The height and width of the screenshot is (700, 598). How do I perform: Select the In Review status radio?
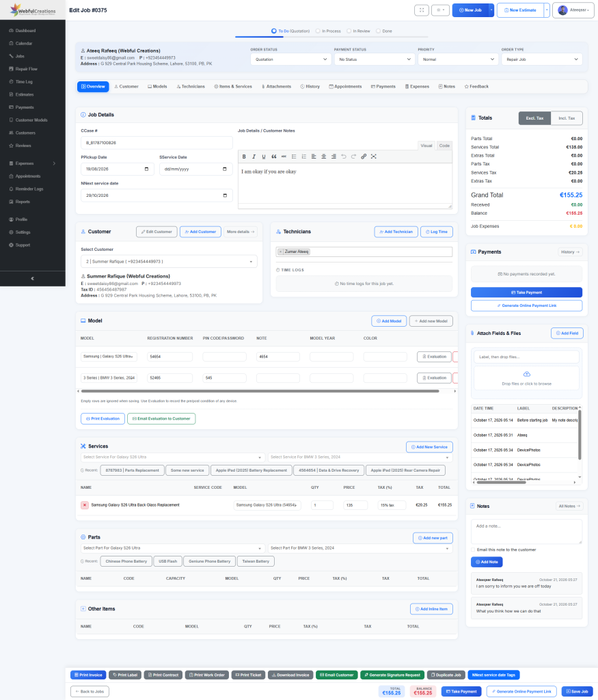(x=349, y=31)
